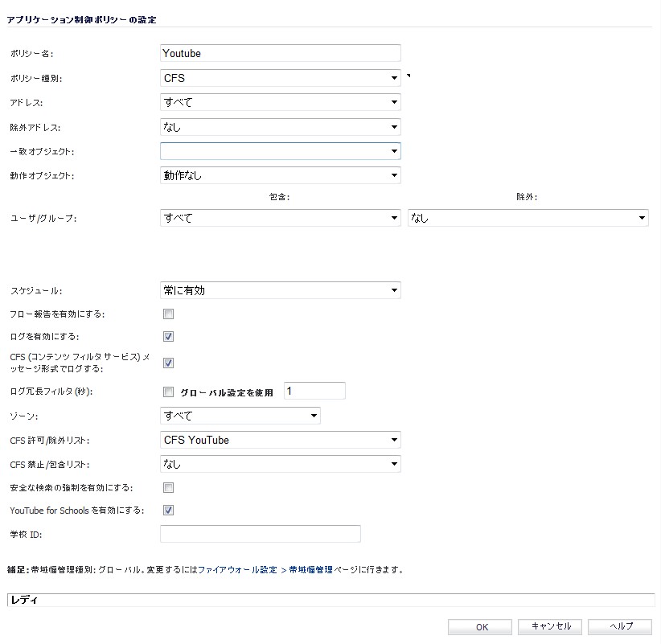Viewport: 661px width, 644px height.
Task: Open the スケジュール dropdown showing 常に有効
Action: [281, 290]
